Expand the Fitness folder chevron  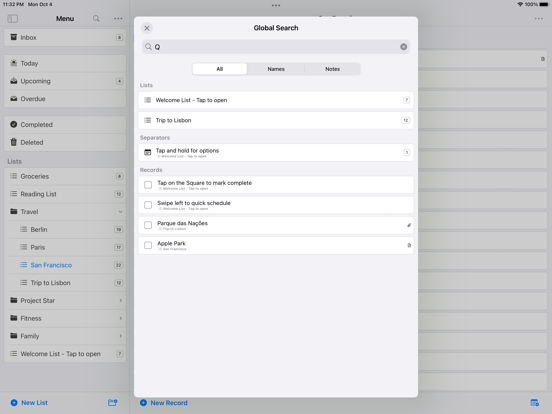tap(120, 318)
